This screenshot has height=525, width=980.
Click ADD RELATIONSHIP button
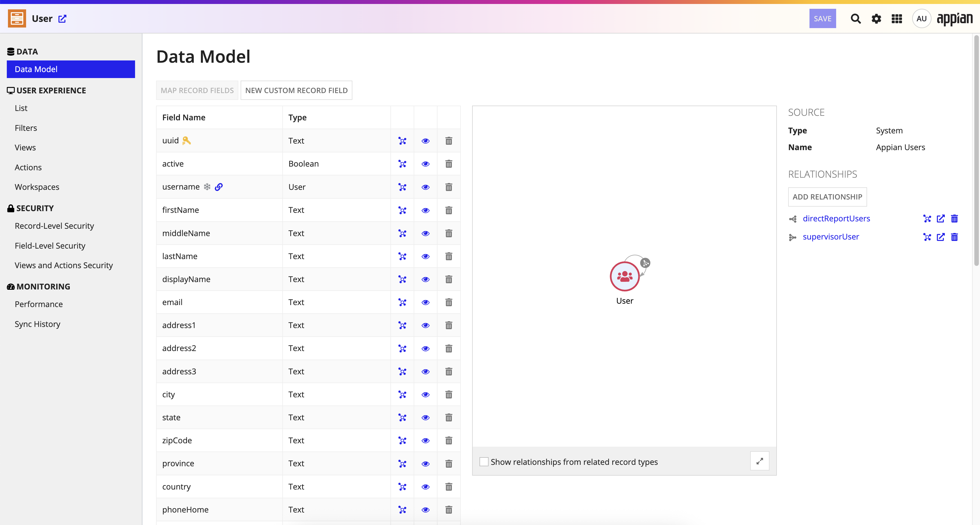[x=827, y=197]
